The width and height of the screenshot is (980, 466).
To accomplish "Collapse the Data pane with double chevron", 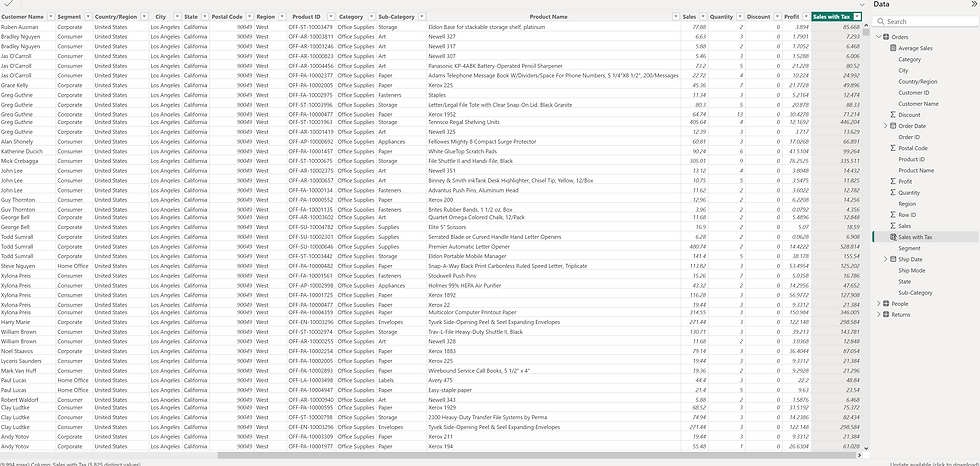I will click(974, 4).
